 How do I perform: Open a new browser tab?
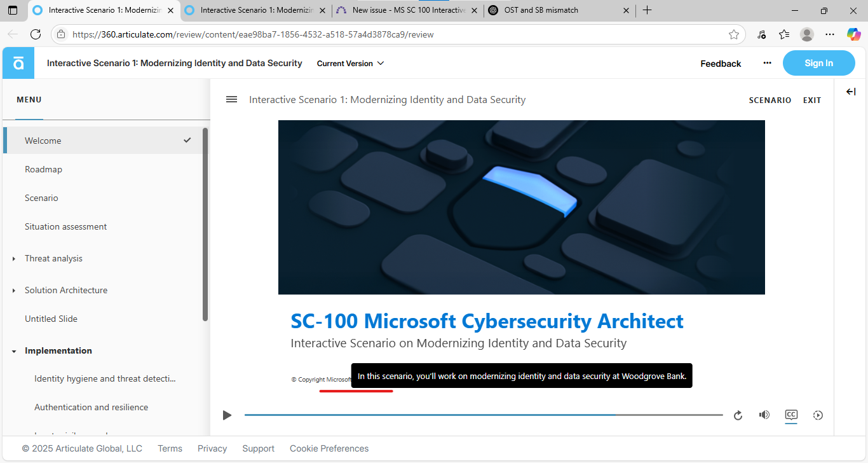[x=647, y=10]
